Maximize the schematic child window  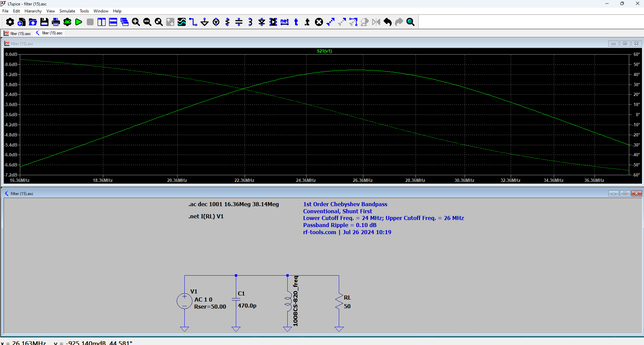point(625,193)
